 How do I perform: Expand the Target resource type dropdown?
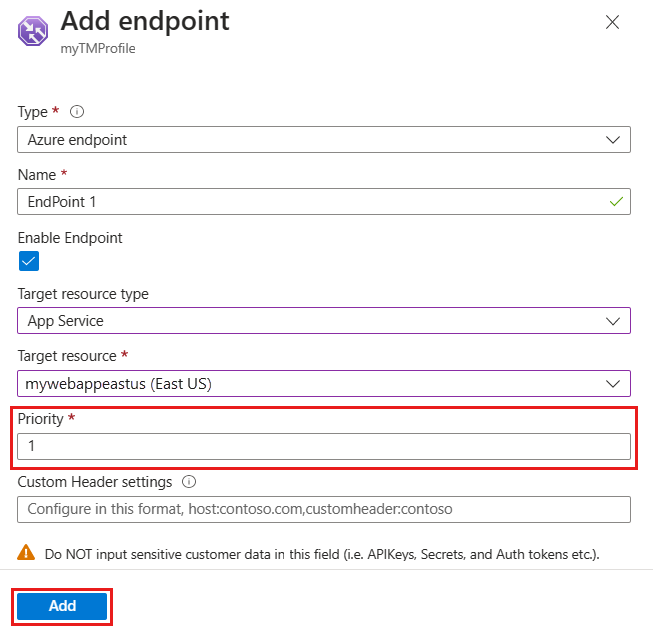324,321
